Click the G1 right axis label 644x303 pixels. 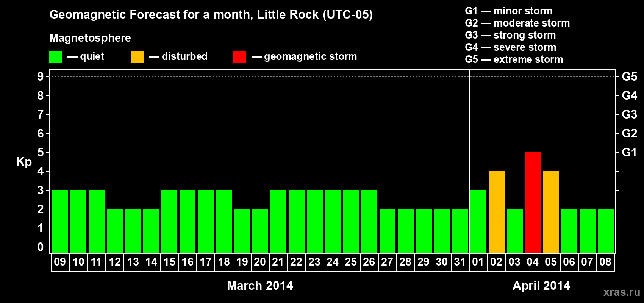coord(630,152)
